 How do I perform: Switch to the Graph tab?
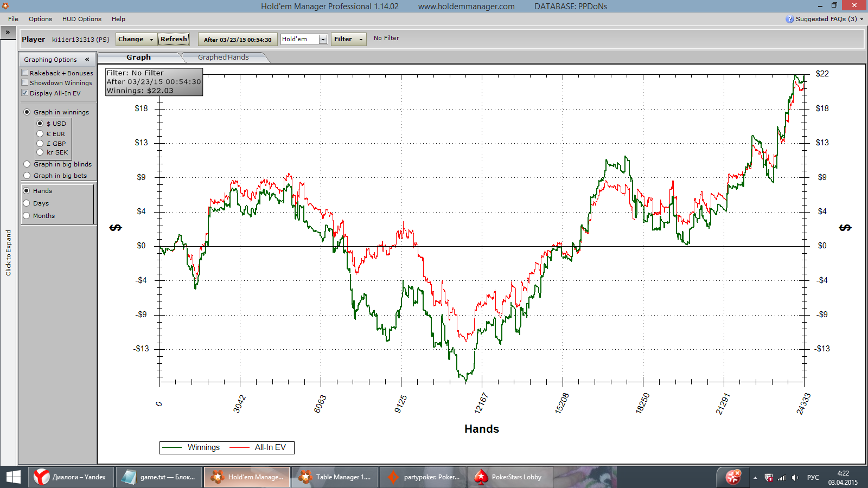coord(139,57)
